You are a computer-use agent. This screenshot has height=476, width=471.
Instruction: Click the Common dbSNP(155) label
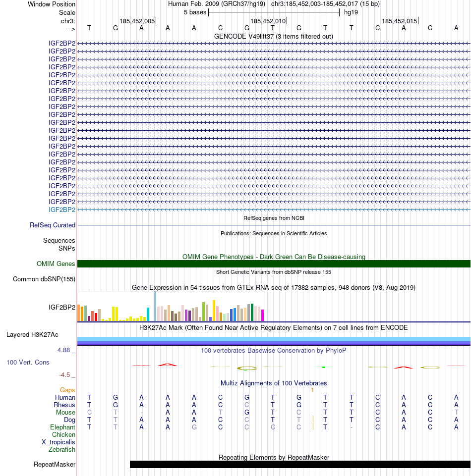44,279
